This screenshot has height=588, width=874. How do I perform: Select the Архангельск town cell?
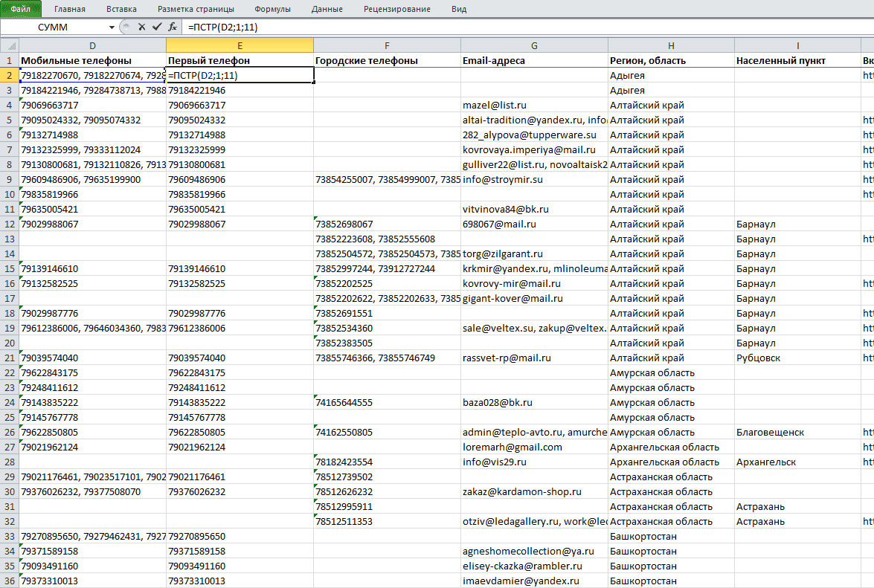[797, 462]
